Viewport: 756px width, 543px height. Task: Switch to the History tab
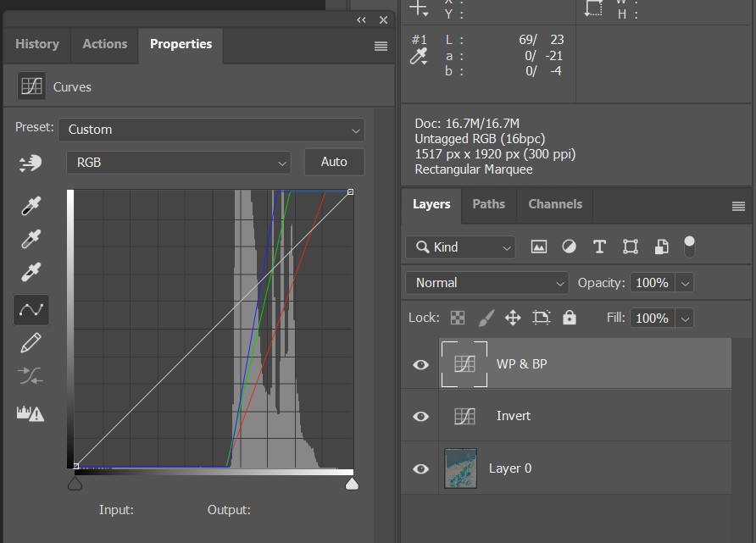[x=37, y=44]
